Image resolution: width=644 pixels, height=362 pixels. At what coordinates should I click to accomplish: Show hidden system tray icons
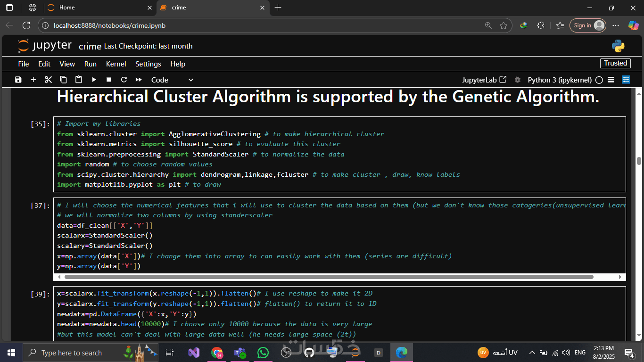click(x=532, y=353)
